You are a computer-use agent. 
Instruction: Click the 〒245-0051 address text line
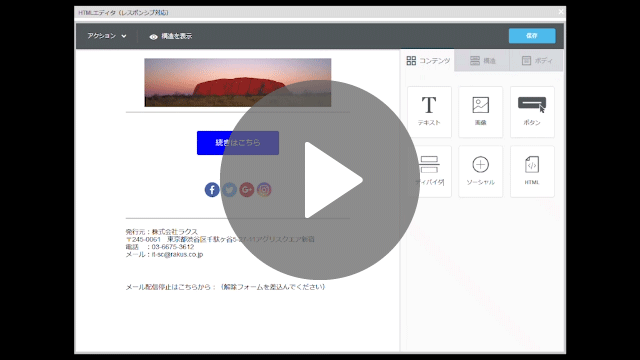(x=220, y=239)
